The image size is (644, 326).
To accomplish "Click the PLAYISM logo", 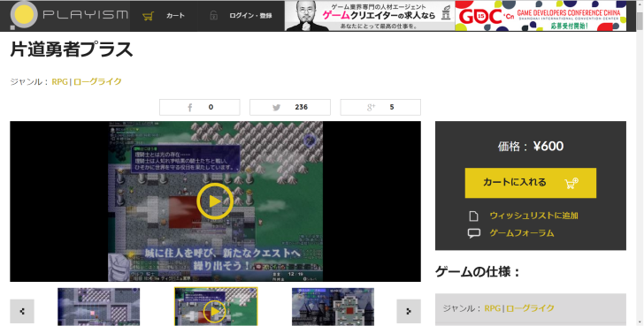I will coord(69,15).
